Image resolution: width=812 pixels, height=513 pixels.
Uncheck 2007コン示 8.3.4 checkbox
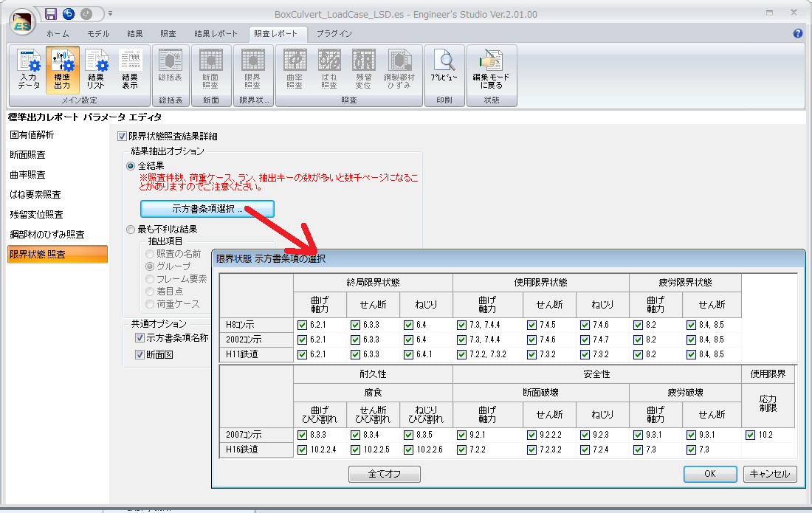click(355, 435)
